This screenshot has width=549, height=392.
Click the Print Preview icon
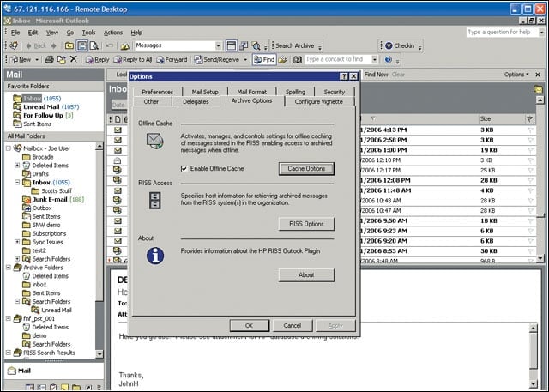click(94, 45)
